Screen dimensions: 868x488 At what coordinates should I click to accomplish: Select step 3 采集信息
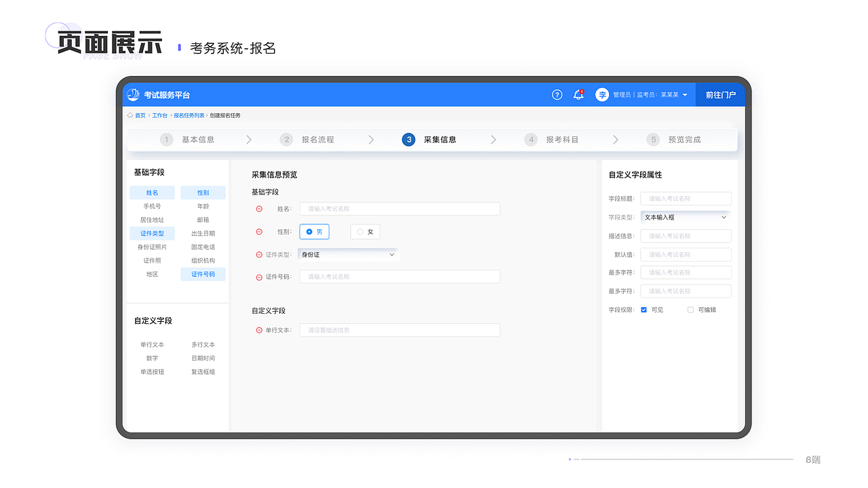(429, 140)
